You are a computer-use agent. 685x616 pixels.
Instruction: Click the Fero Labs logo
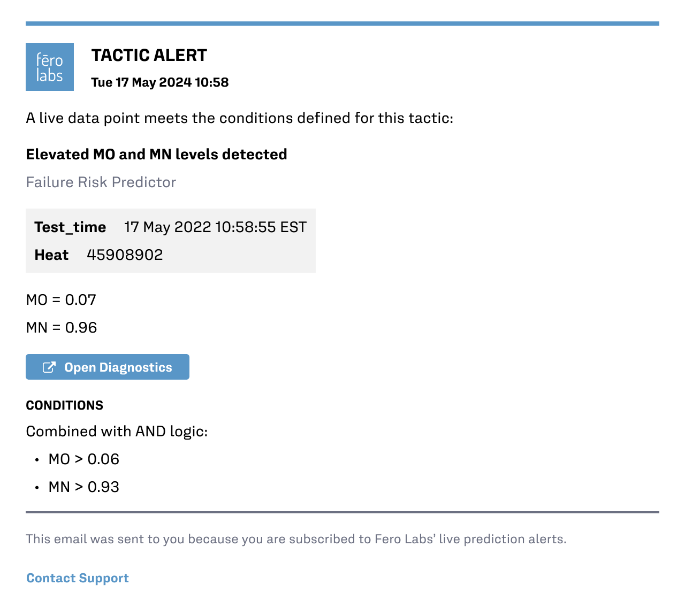coord(50,67)
